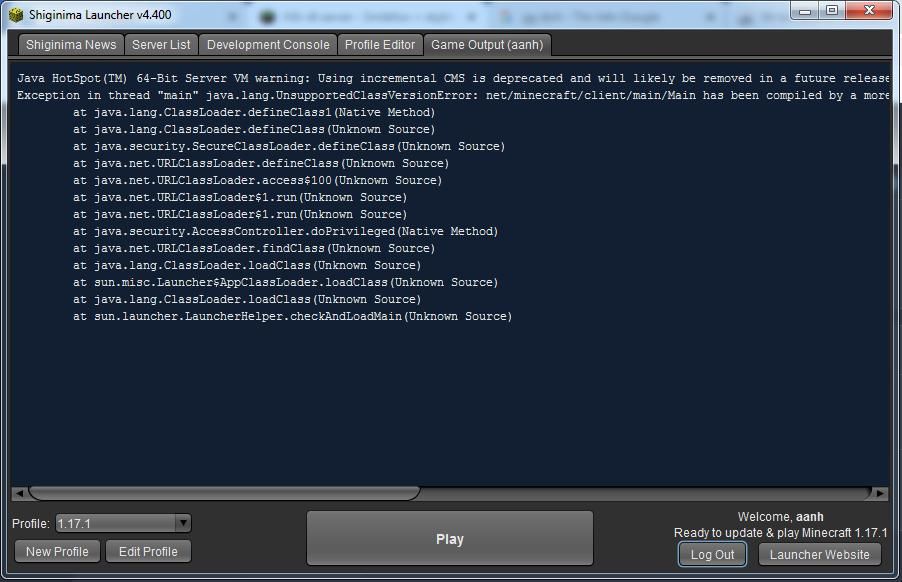Click the URLClassLoader.access$100 stack line
This screenshot has height=582, width=902.
click(257, 180)
